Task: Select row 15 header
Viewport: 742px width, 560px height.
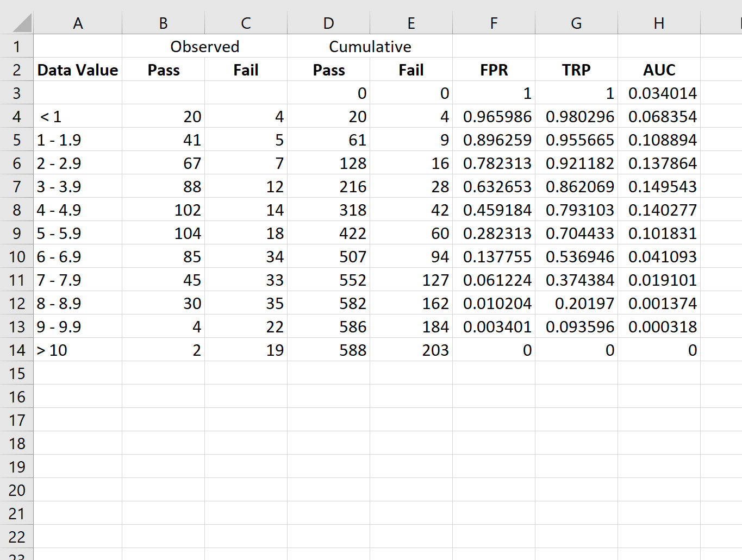Action: tap(17, 373)
